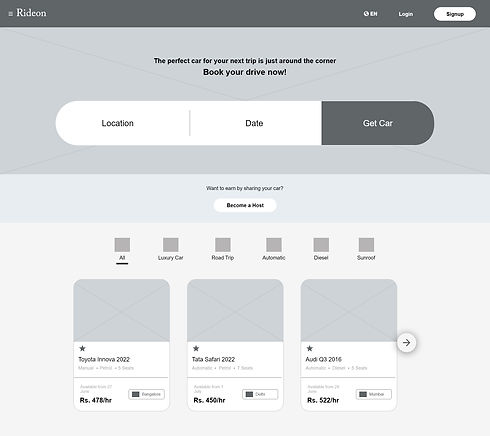Click the Mumbai location tag
This screenshot has width=490, height=436.
(374, 394)
